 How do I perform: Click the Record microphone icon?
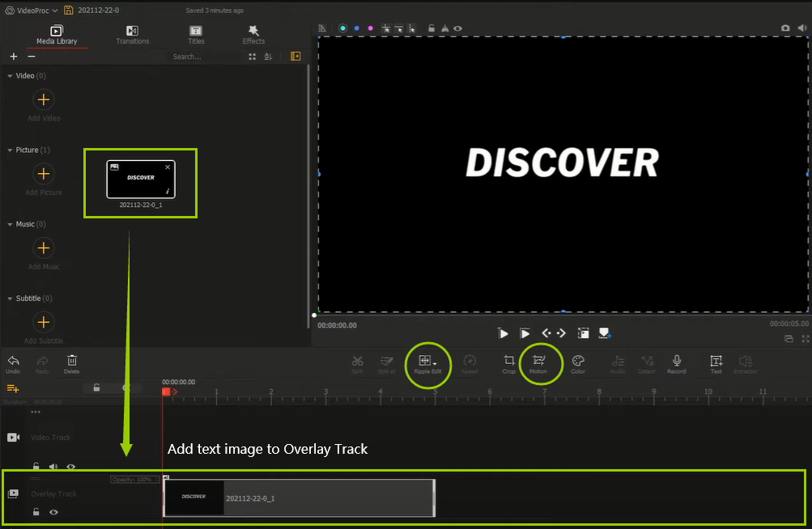coord(676,362)
